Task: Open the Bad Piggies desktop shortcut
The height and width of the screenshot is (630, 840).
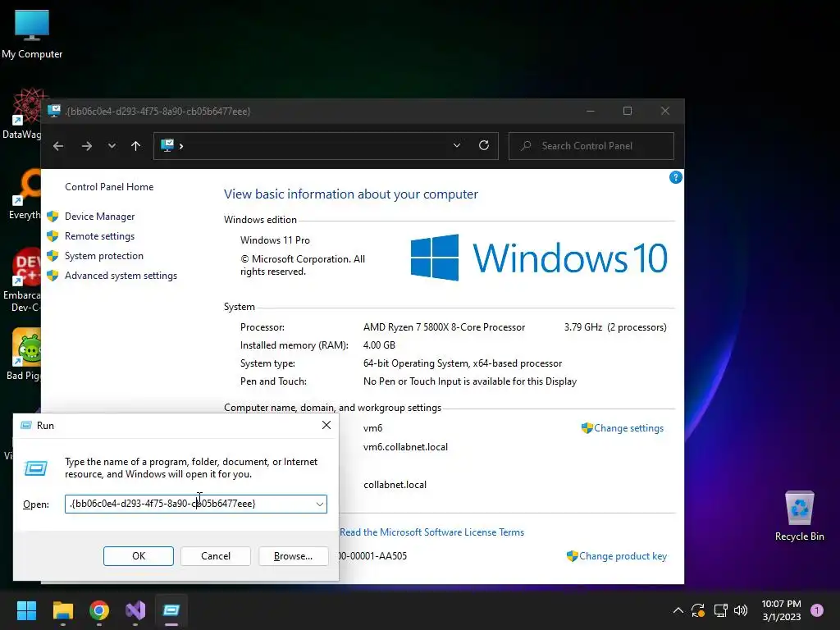Action: coord(23,354)
